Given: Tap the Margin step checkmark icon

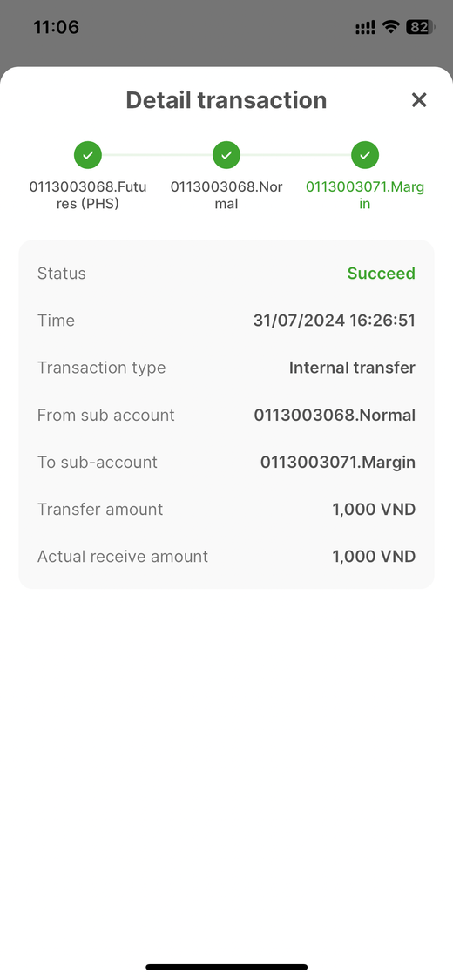Looking at the screenshot, I should 365,155.
